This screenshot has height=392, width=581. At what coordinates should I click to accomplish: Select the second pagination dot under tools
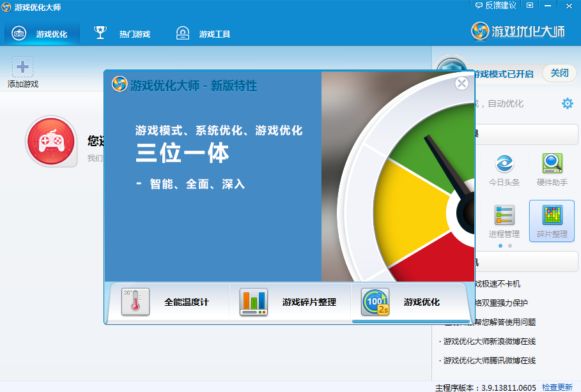509,245
